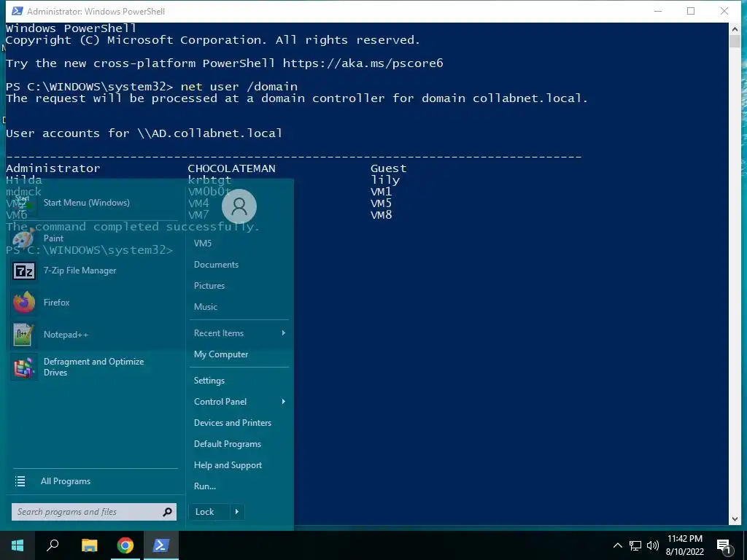Click PowerShell scrollbar up arrow

click(734, 29)
